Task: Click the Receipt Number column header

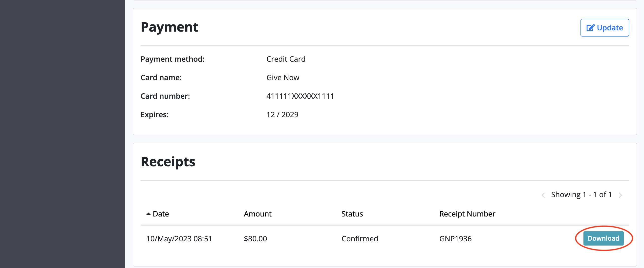Action: click(467, 214)
